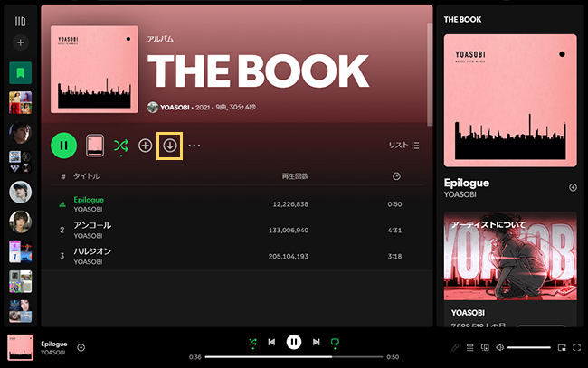Viewport: 588px width, 368px height.
Task: Click the duration clock column header
Action: tap(396, 176)
